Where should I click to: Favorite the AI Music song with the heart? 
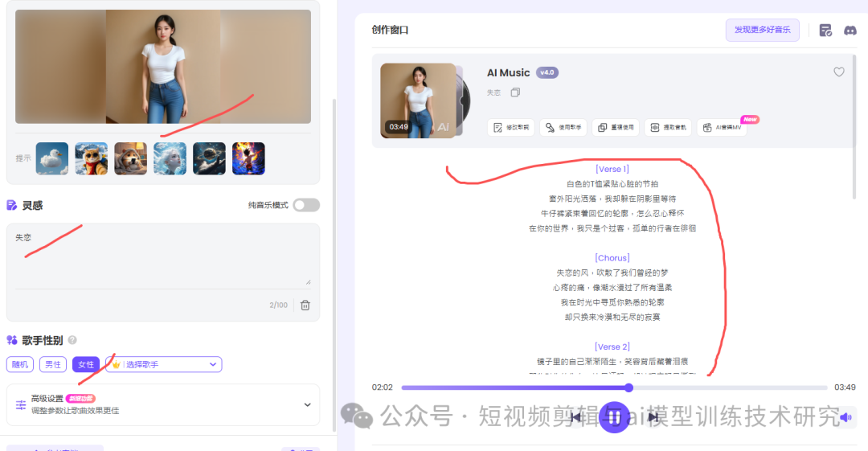click(x=839, y=72)
